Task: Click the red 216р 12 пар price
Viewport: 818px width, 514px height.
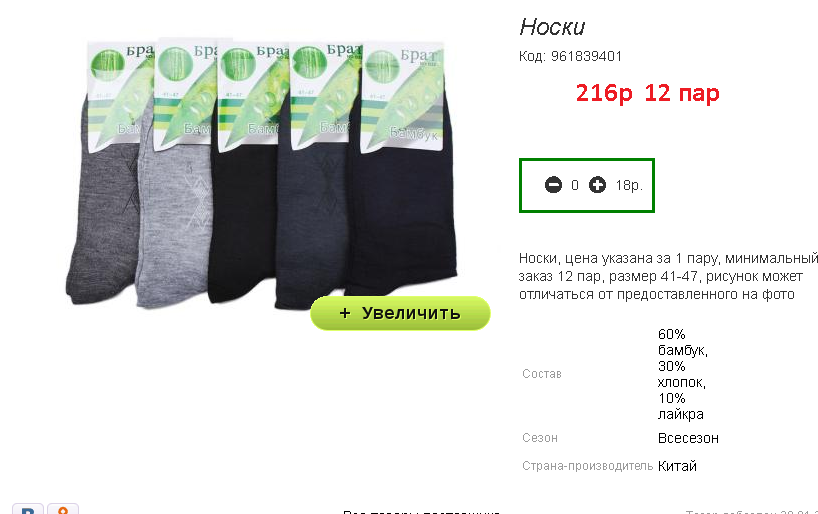Action: click(647, 93)
